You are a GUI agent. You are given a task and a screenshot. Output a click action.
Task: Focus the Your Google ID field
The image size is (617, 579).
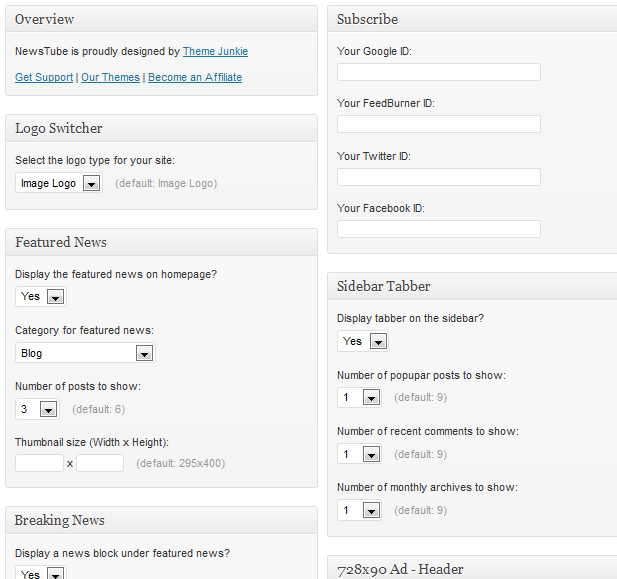pos(439,72)
